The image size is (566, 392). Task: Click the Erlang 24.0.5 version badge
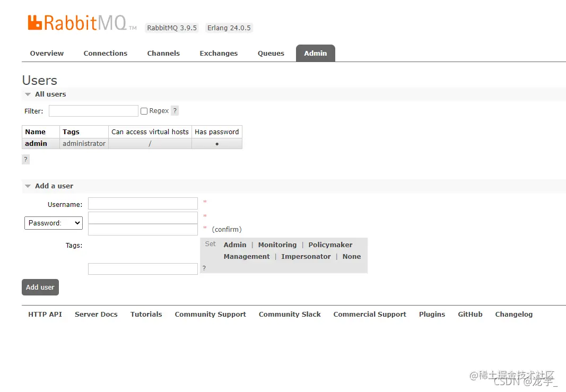(229, 28)
